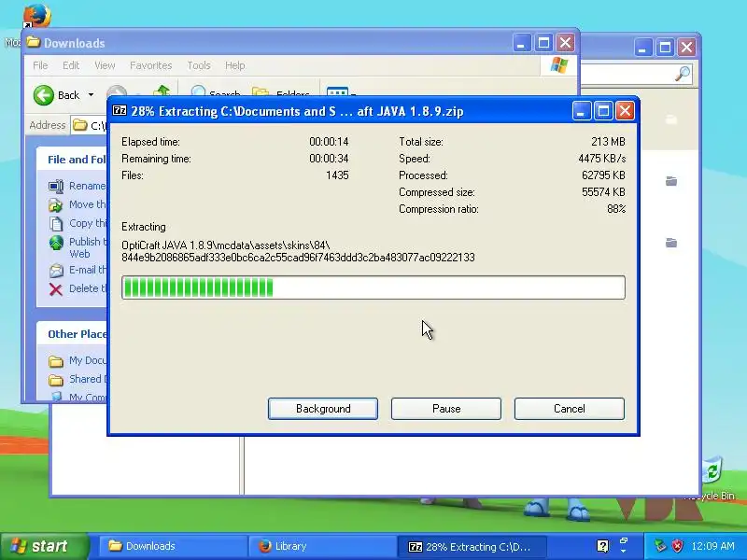The height and width of the screenshot is (560, 747).
Task: Click the 12:09 AM clock
Action: point(713,546)
